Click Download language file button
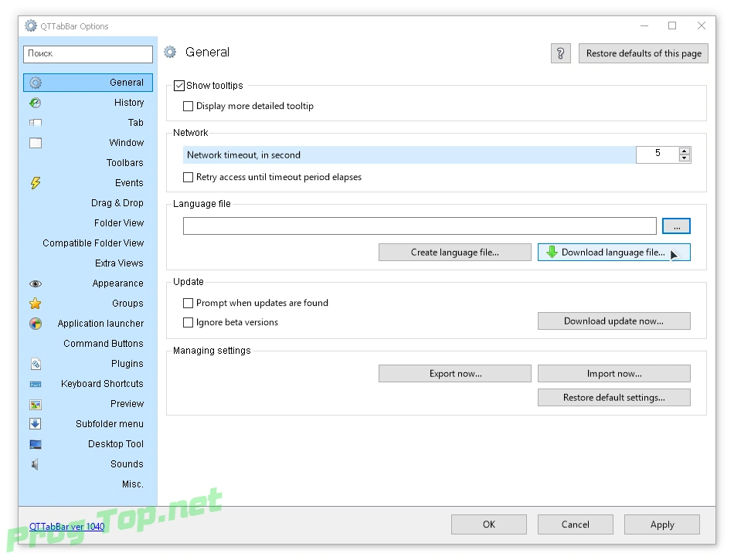 [x=613, y=253]
